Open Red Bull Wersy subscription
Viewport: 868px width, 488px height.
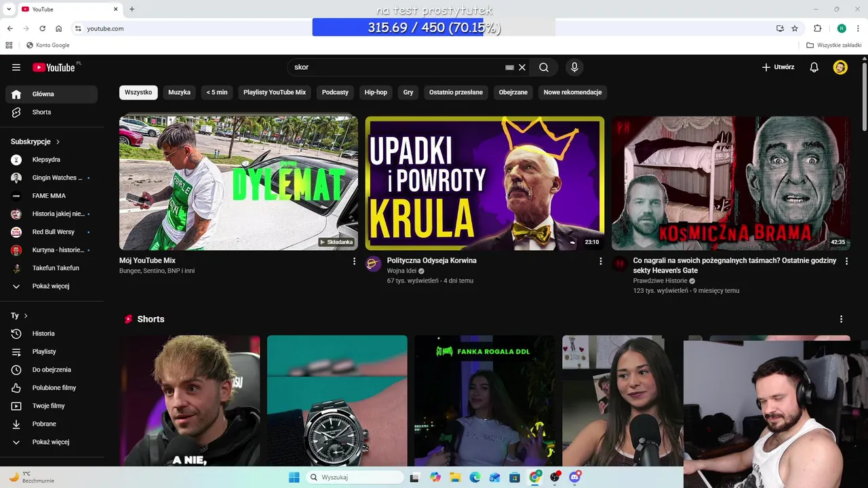52,232
